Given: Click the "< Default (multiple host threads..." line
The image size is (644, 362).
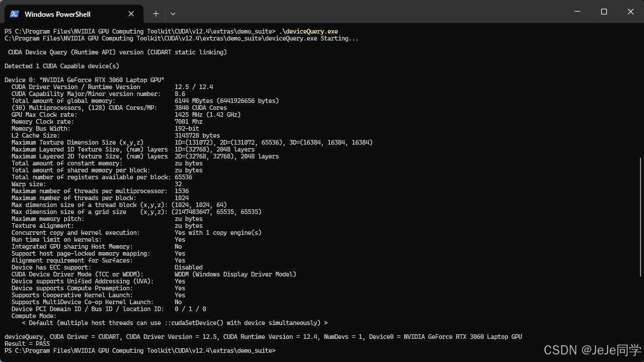Looking at the screenshot, I should pyautogui.click(x=175, y=323).
